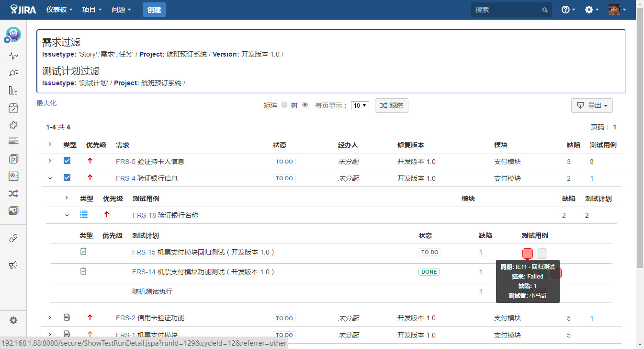Click the DONE status of FRS-14

point(429,272)
